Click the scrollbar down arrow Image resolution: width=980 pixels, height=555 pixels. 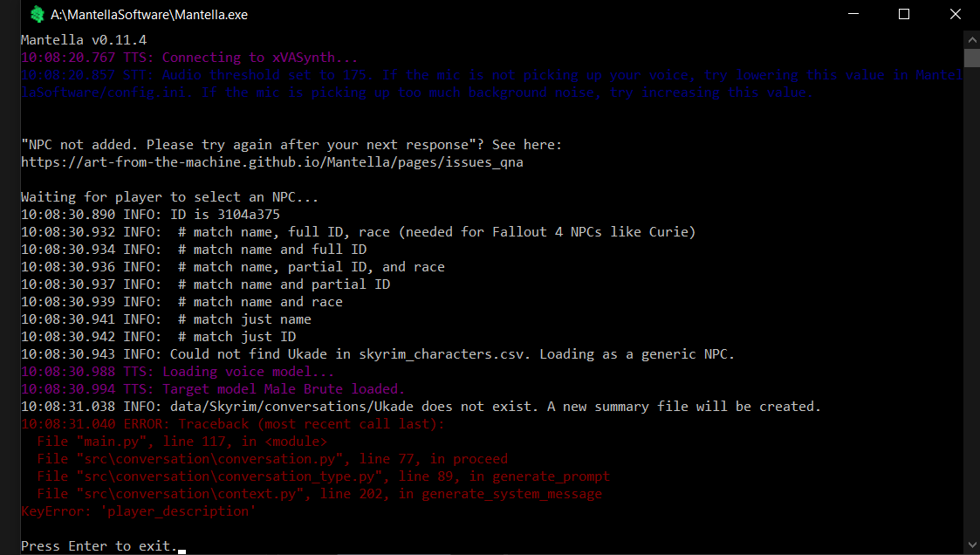click(x=971, y=546)
